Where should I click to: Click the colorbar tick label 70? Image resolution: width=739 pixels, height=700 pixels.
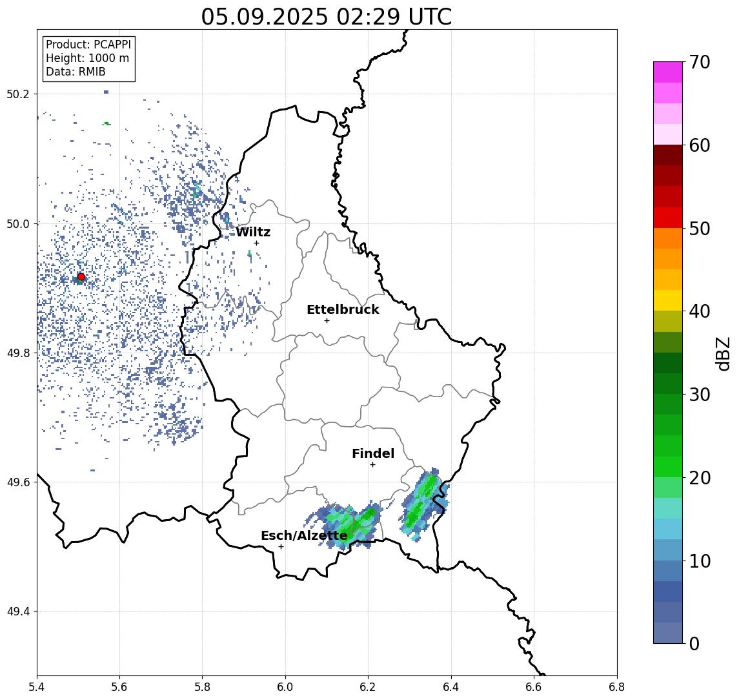click(700, 62)
